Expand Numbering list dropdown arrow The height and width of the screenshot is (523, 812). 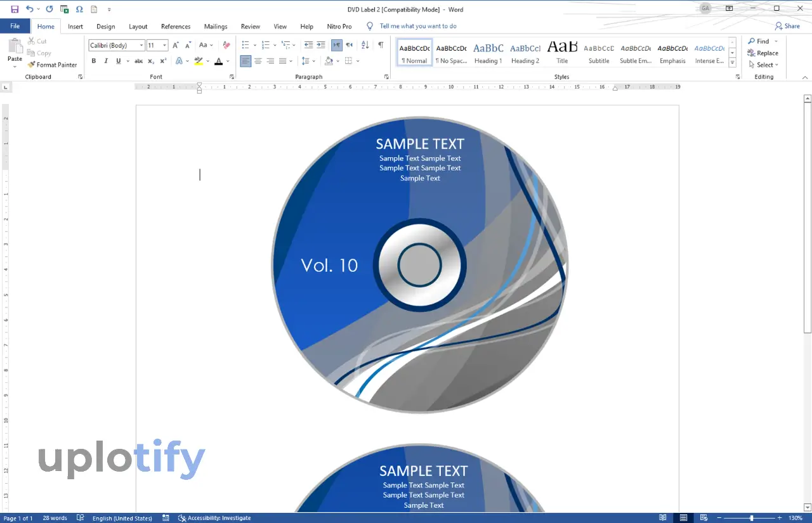pyautogui.click(x=275, y=45)
